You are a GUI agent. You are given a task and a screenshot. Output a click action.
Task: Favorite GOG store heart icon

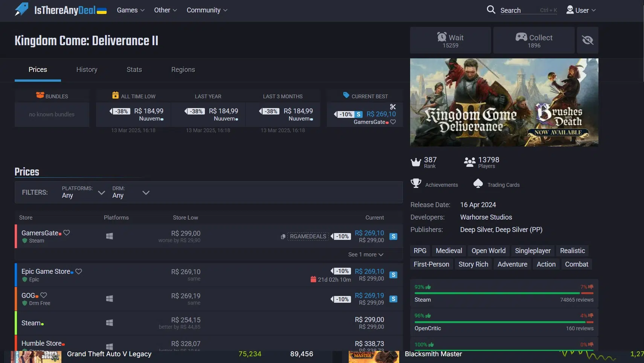[44, 295]
